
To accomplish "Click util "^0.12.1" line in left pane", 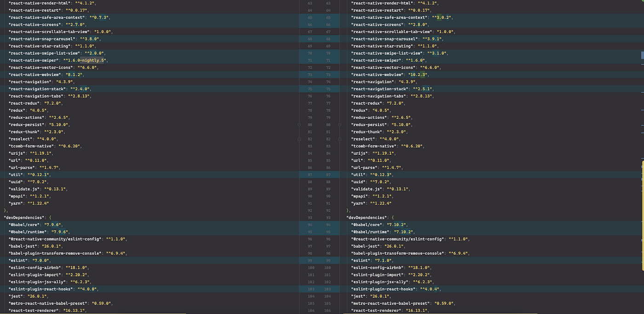I will click(30, 174).
